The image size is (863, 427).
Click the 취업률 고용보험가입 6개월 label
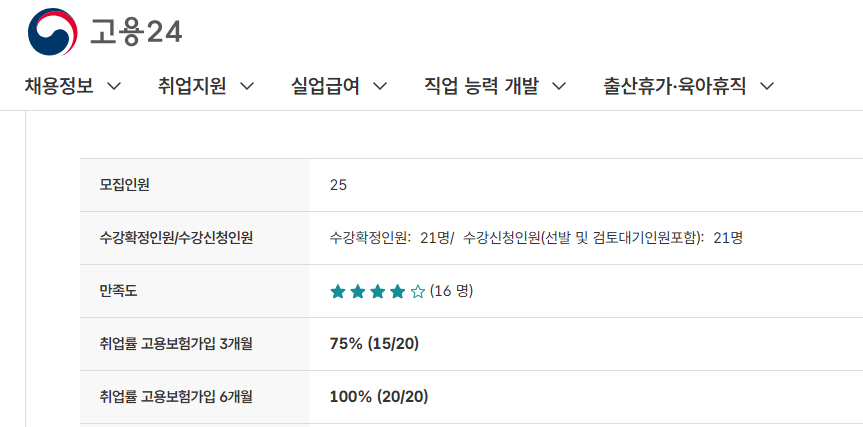(176, 397)
